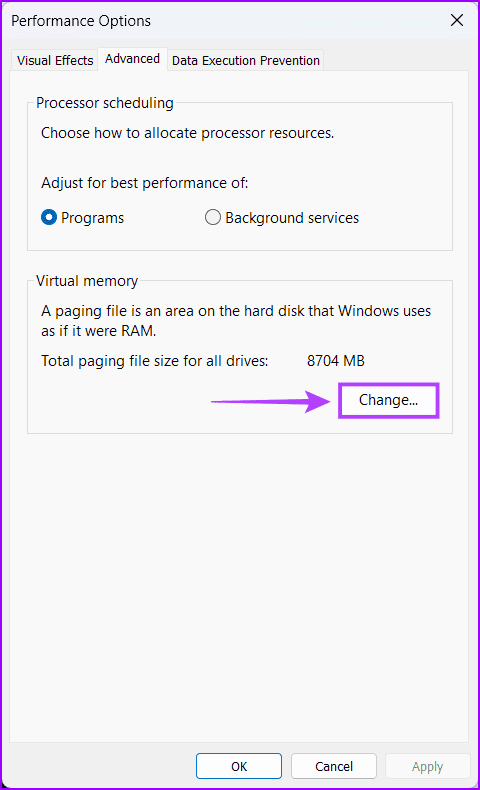This screenshot has width=480, height=790.
Task: Click the Adjust for best performance label
Action: [145, 183]
